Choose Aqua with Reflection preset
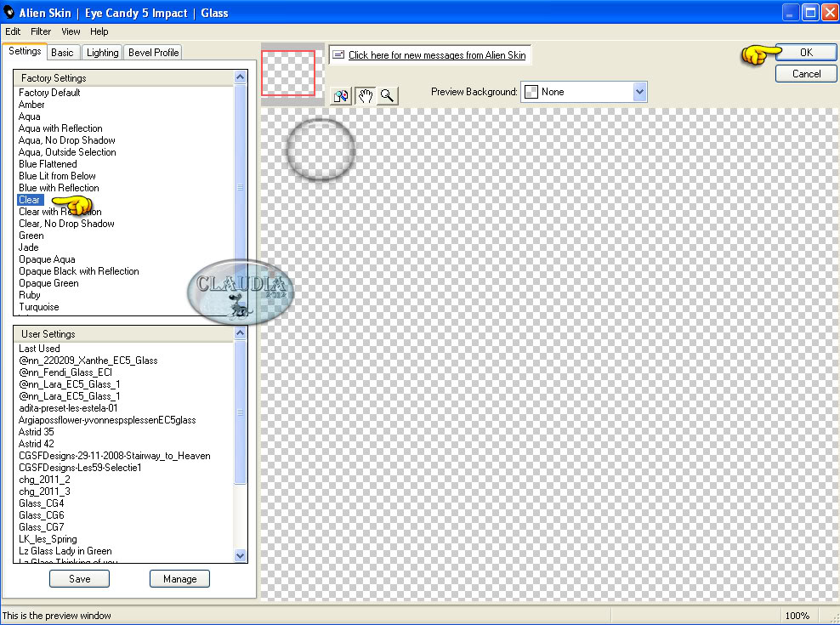 [60, 128]
